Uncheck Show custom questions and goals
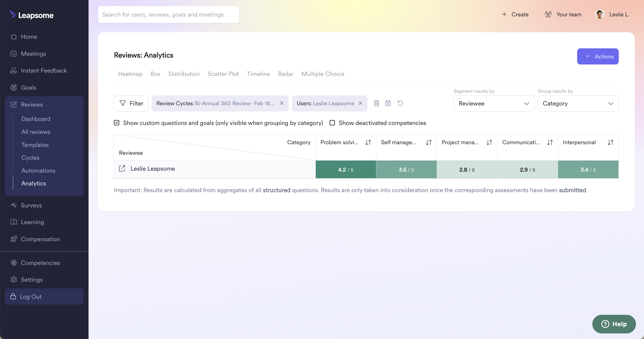Screen dimensions: 644x339 (117, 123)
